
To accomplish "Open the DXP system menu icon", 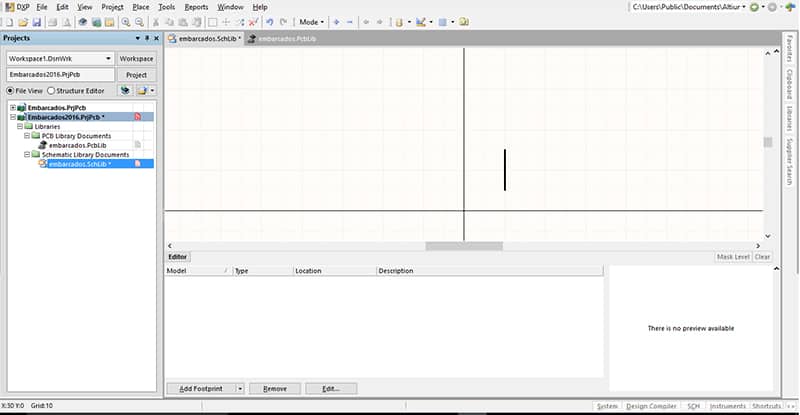I will pos(9,7).
